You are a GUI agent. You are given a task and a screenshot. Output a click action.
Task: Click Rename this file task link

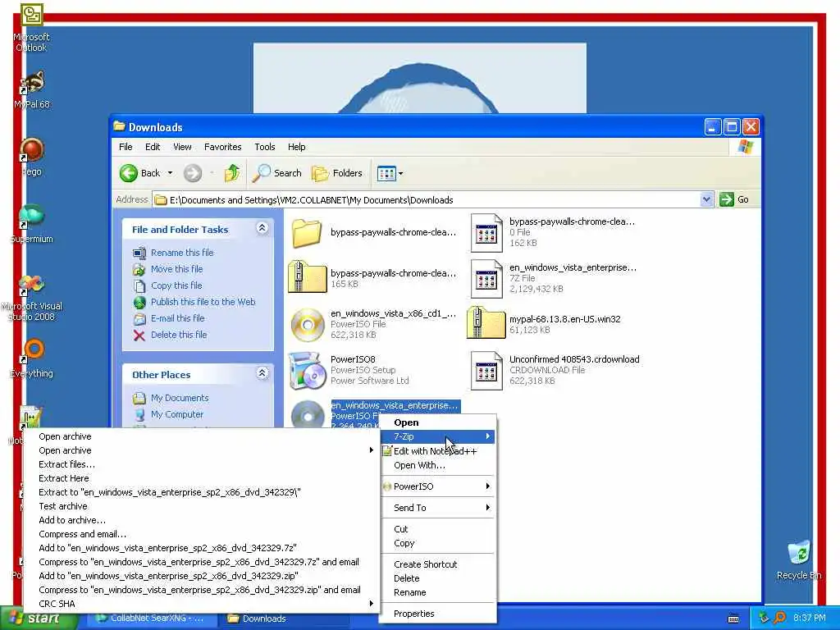point(182,253)
